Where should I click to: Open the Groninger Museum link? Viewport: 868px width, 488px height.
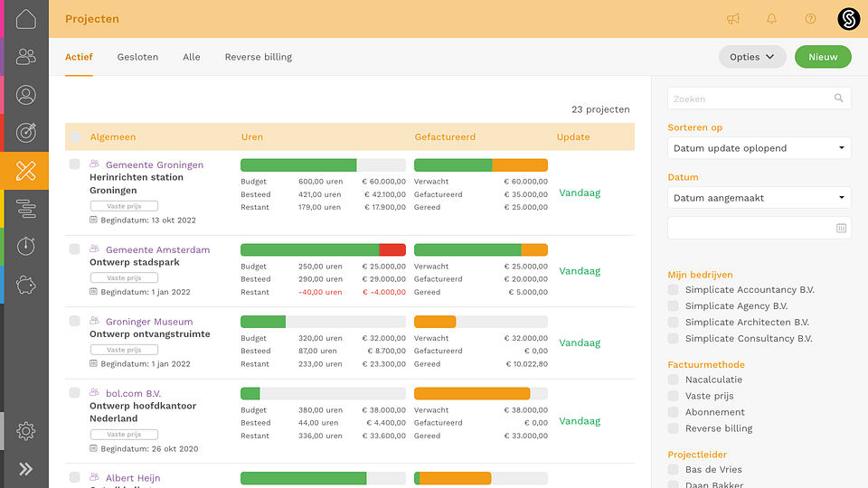point(149,322)
